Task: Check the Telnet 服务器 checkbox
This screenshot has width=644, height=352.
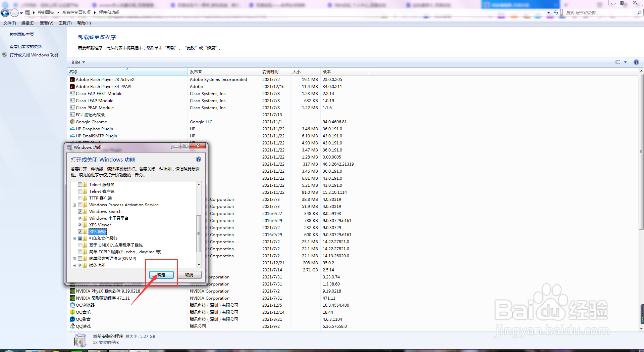Action: point(80,185)
